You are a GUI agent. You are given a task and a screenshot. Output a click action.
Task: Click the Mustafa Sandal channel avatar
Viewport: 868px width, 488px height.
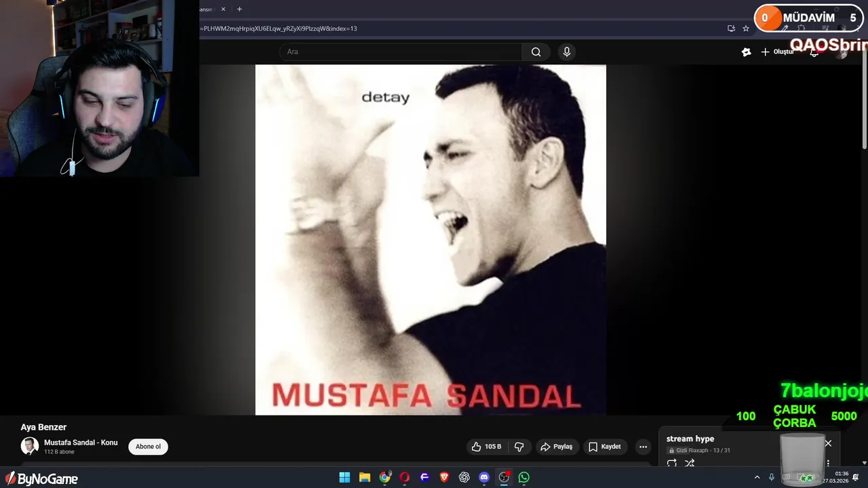[30, 446]
